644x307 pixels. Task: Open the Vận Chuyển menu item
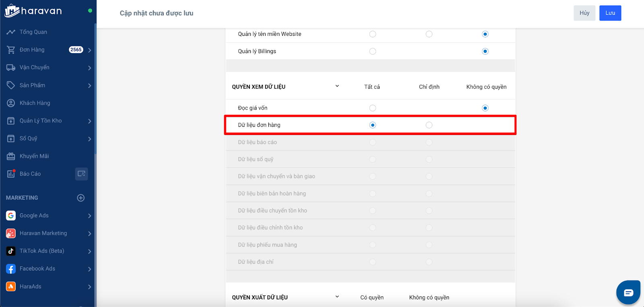coord(35,68)
